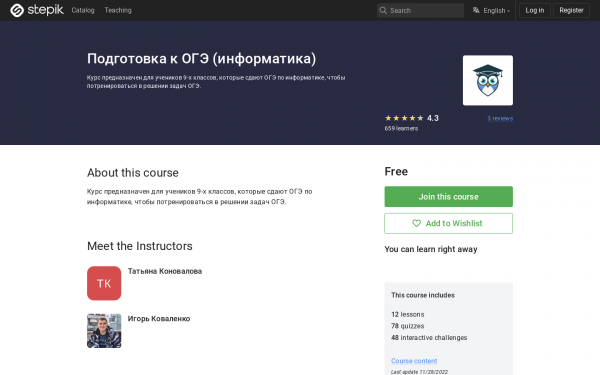Click the You can learn right away text
Viewport: 600px width, 375px height.
pyautogui.click(x=431, y=249)
